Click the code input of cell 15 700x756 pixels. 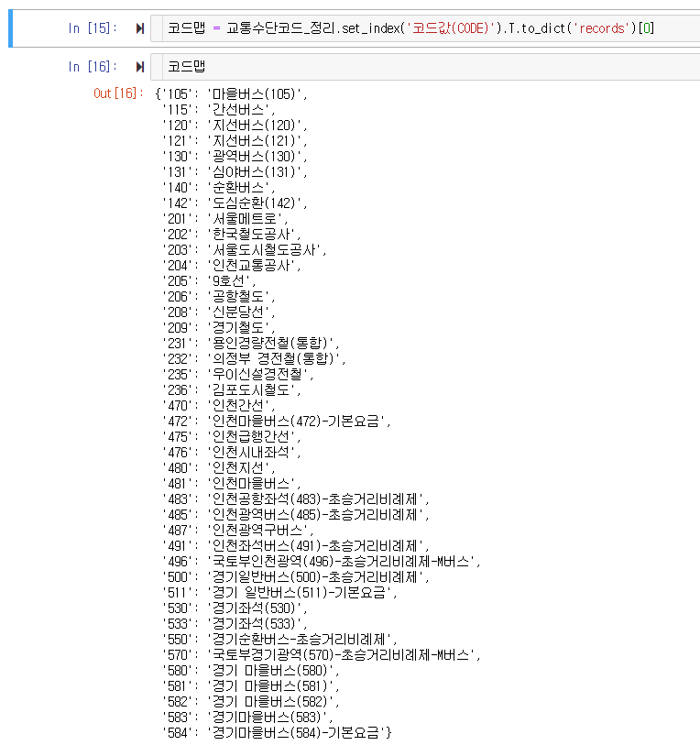(x=425, y=28)
